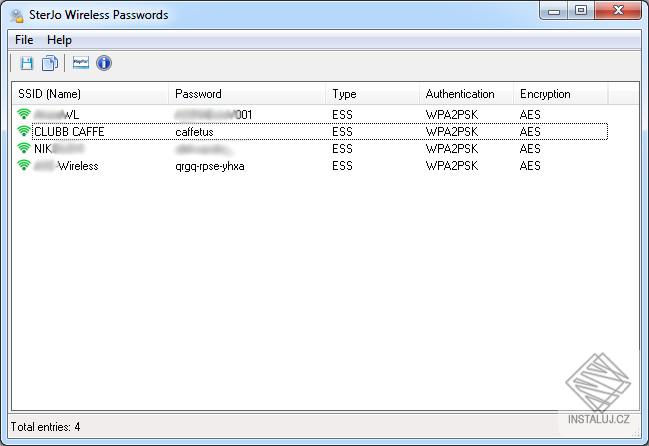Click the Save (floppy disk) toolbar icon
Screen dimensions: 649x446
click(x=26, y=63)
